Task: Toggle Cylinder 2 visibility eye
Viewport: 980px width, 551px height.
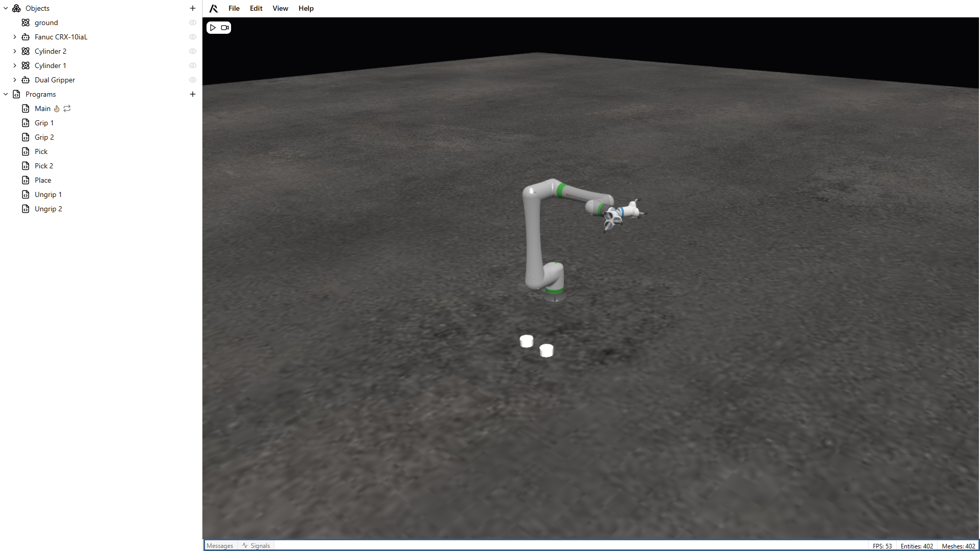Action: [193, 51]
